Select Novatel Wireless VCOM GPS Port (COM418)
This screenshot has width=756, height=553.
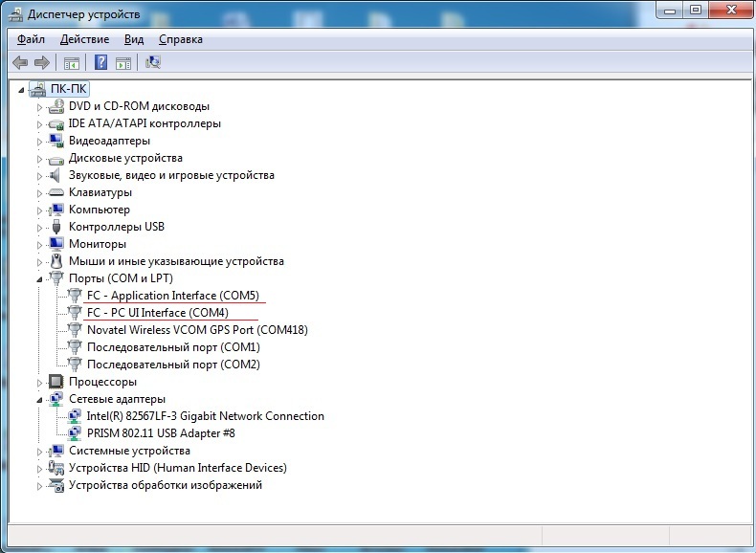(197, 330)
